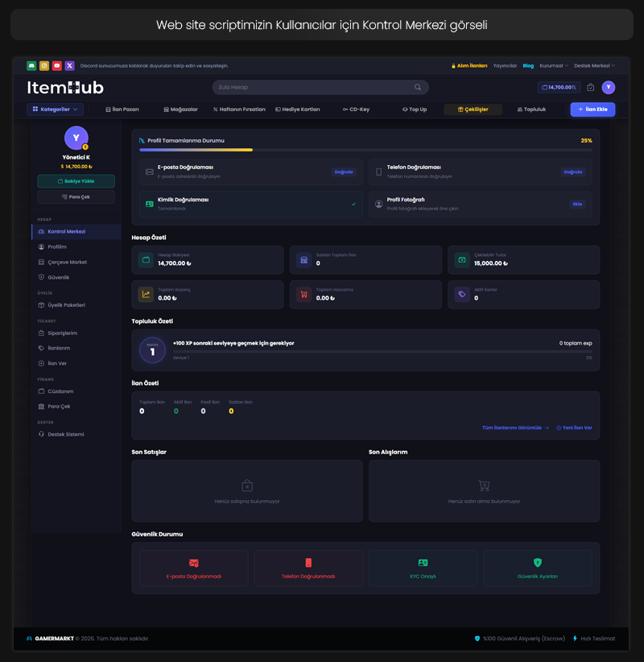The image size is (644, 662).
Task: Click Doğrula for E-posta Doğrulaması
Action: 344,172
